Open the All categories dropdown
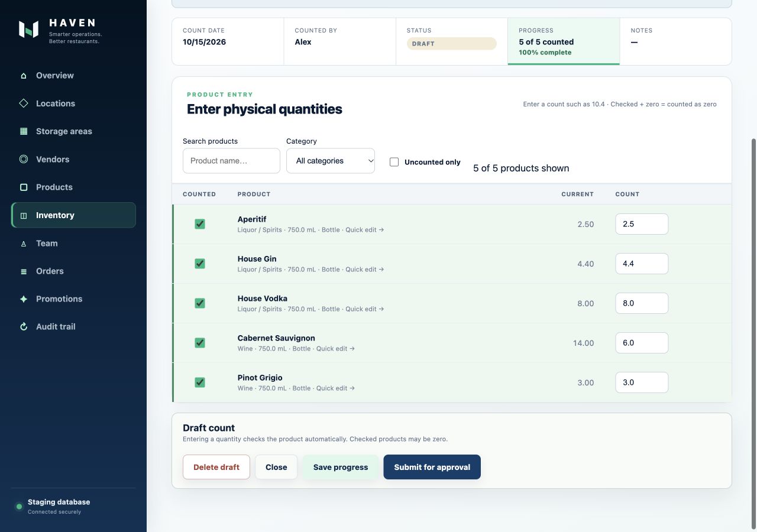This screenshot has width=757, height=532. coord(331,161)
